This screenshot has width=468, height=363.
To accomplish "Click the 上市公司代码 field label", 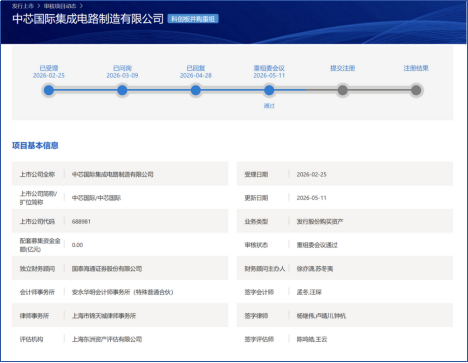I will pos(37,221).
